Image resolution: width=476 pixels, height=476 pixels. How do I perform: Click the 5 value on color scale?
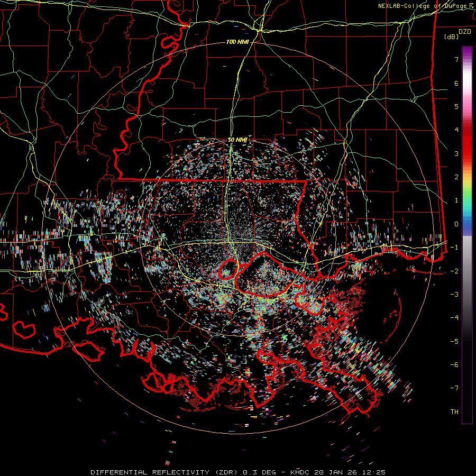456,106
